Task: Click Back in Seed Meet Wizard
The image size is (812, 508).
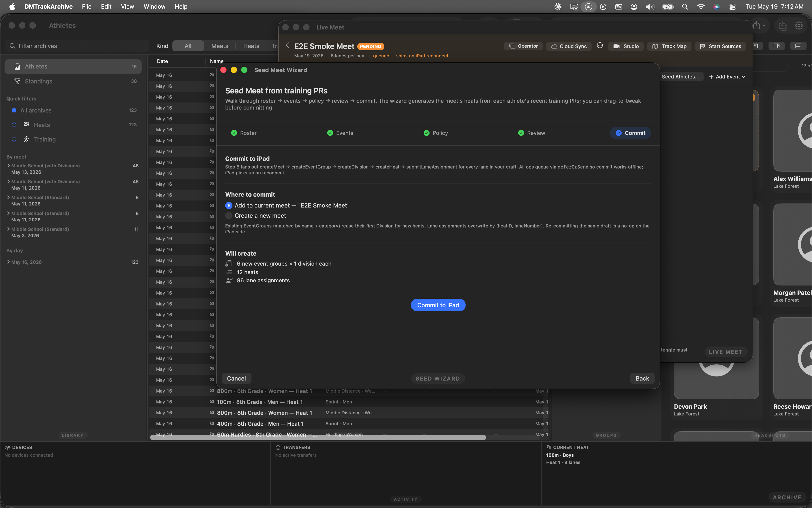Action: [x=642, y=378]
